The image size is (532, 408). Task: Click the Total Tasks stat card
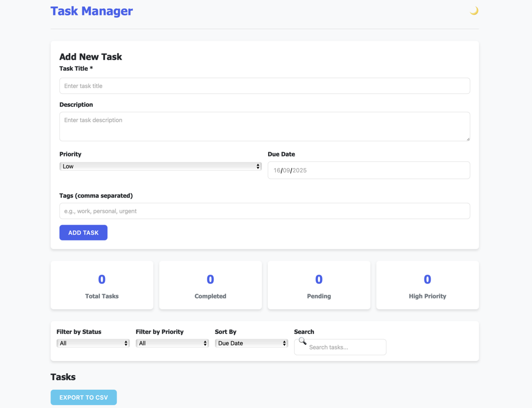coord(102,285)
